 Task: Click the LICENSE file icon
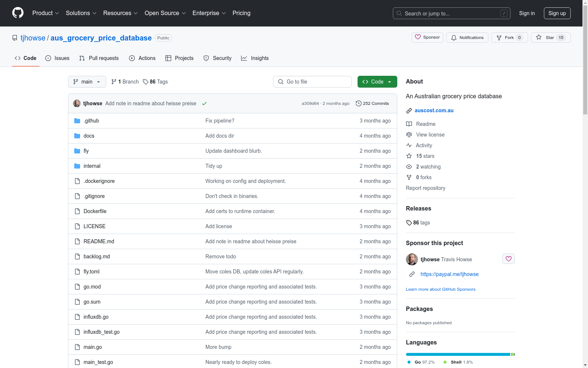click(x=77, y=226)
